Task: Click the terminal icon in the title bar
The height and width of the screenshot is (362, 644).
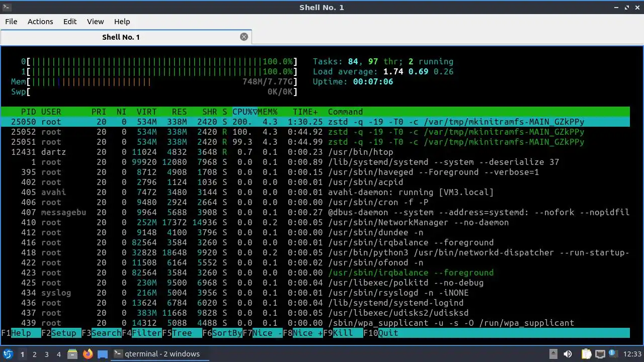Action: pyautogui.click(x=7, y=7)
